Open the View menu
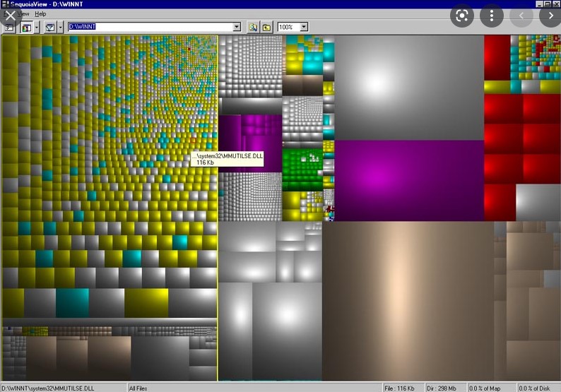This screenshot has width=561, height=392. (x=23, y=14)
